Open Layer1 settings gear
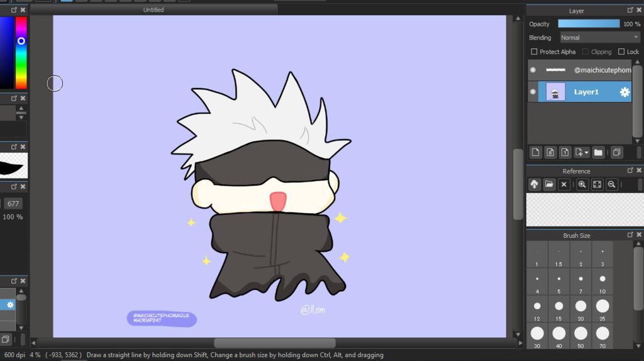The image size is (644, 361). coord(625,92)
